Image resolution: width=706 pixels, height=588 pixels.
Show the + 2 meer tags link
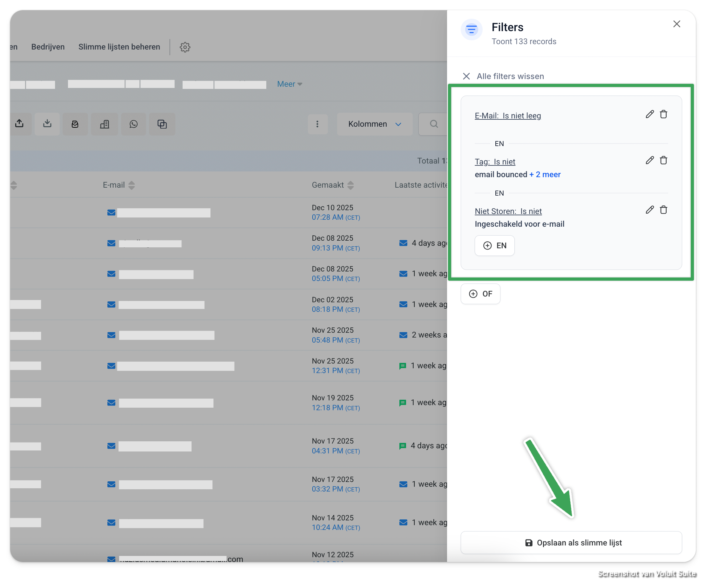pyautogui.click(x=545, y=174)
